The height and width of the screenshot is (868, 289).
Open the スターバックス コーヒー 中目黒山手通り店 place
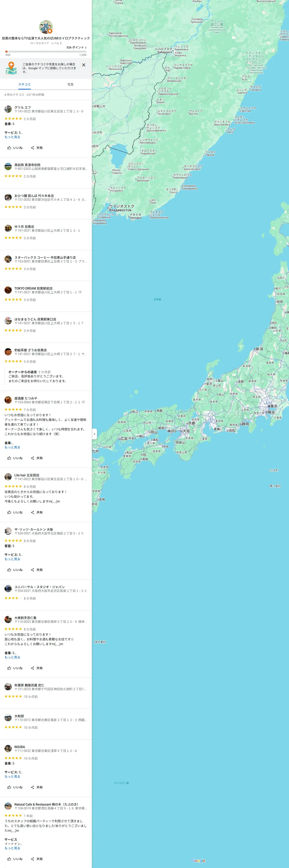[x=45, y=257]
